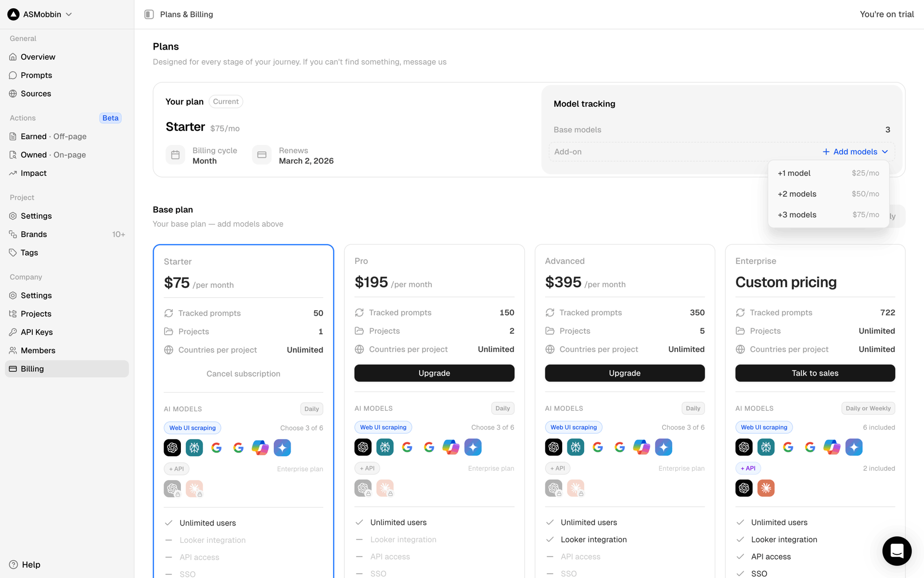
Task: Upgrade to the Advanced plan
Action: 625,373
